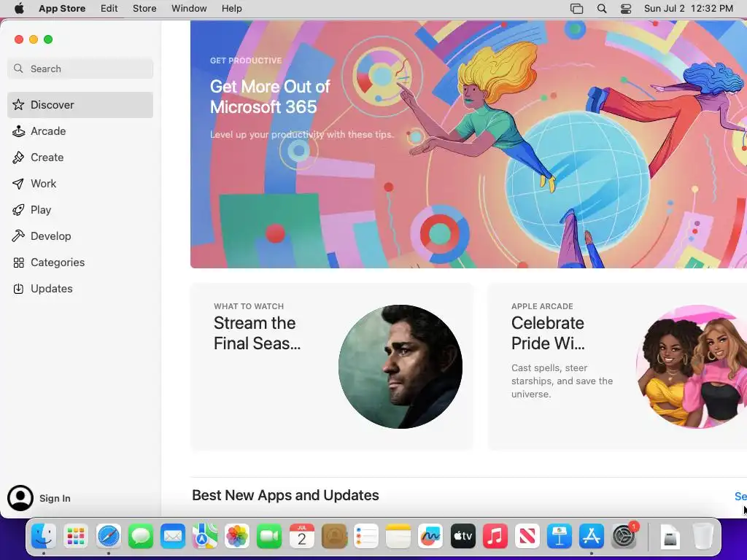
Task: Open Messages from the Dock
Action: tap(141, 537)
